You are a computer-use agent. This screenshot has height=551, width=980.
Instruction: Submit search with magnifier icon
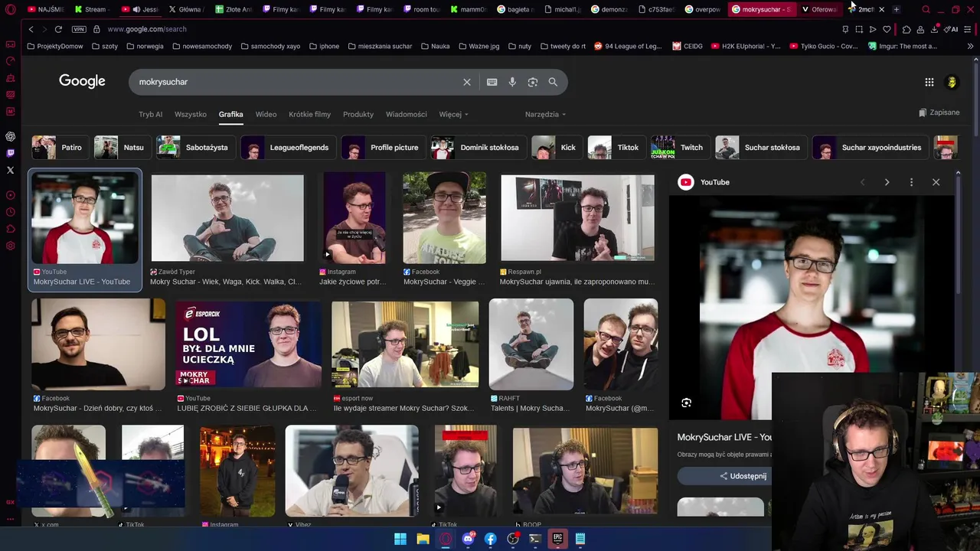(553, 82)
